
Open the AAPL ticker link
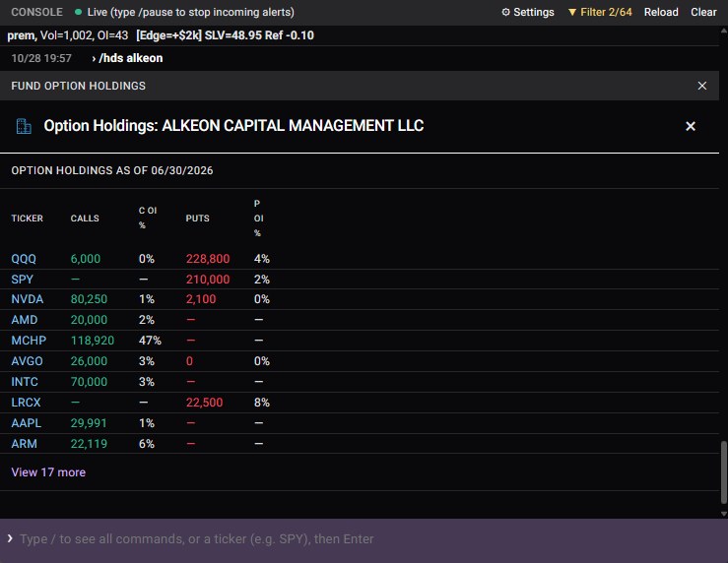[x=26, y=423]
